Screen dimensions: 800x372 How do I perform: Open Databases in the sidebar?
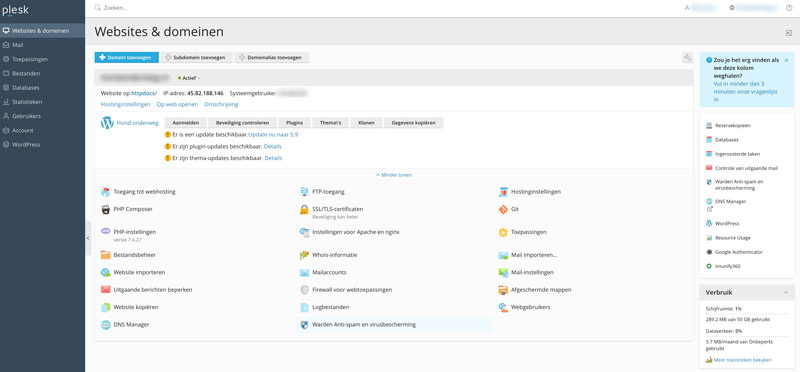[x=42, y=88]
